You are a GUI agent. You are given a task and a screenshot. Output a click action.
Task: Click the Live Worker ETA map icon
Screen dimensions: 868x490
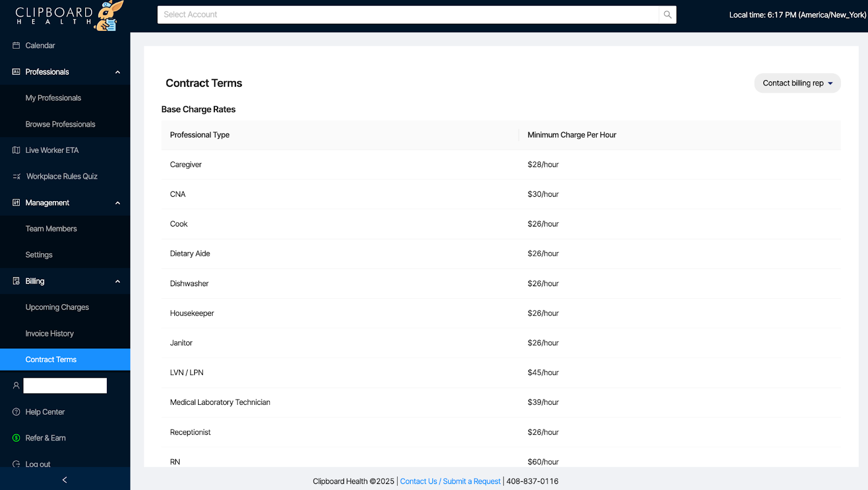[x=16, y=150]
